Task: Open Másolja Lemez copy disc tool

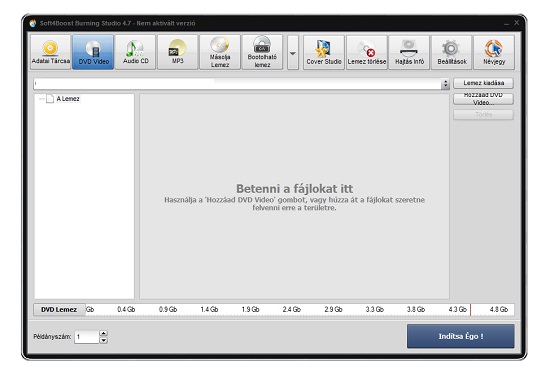Action: click(x=220, y=52)
